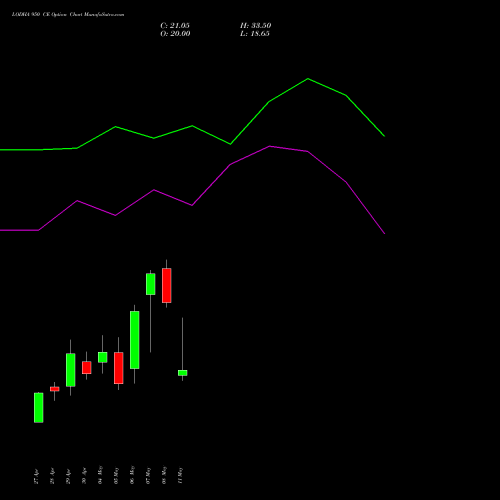500x500 pixels.
Task: Select the red candlestick above 30 Apr
Action: pos(87,368)
